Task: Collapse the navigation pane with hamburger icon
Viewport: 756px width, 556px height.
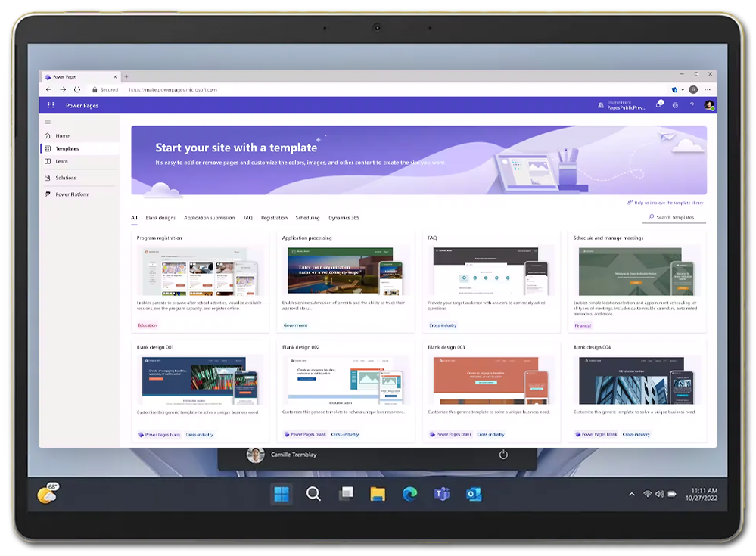Action: tap(48, 122)
